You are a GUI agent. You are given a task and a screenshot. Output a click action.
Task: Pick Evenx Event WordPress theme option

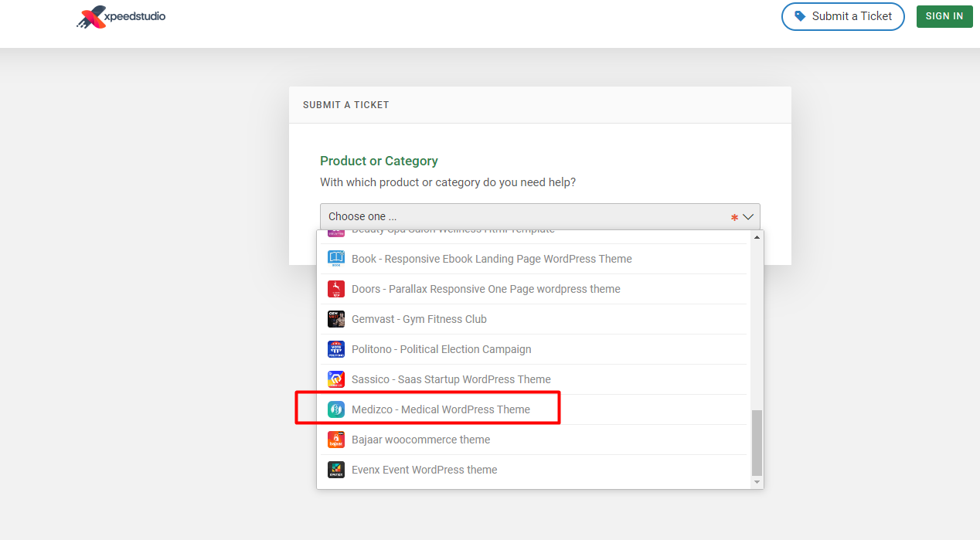pos(533,470)
